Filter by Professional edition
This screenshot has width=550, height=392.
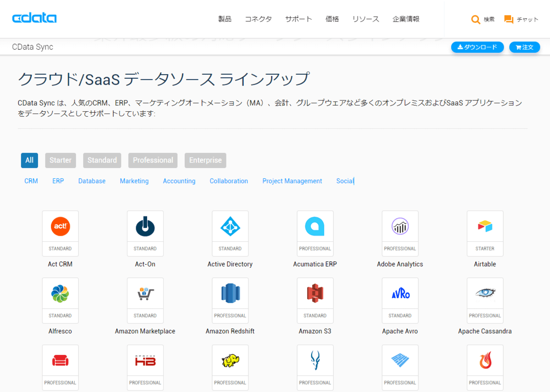pyautogui.click(x=153, y=160)
